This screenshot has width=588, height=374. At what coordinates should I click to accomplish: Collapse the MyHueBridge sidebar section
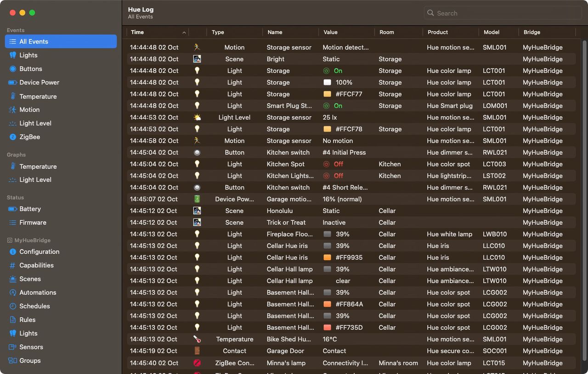(x=32, y=240)
